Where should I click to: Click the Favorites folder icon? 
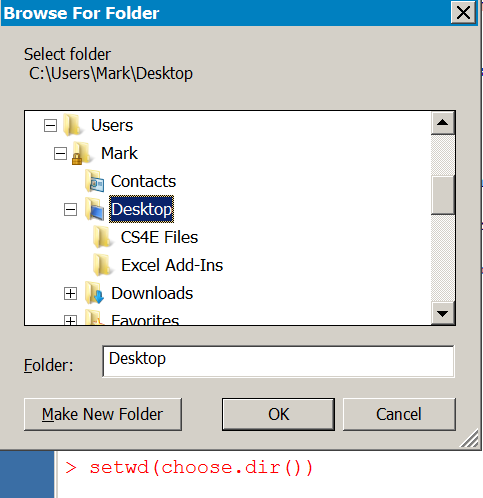point(94,317)
